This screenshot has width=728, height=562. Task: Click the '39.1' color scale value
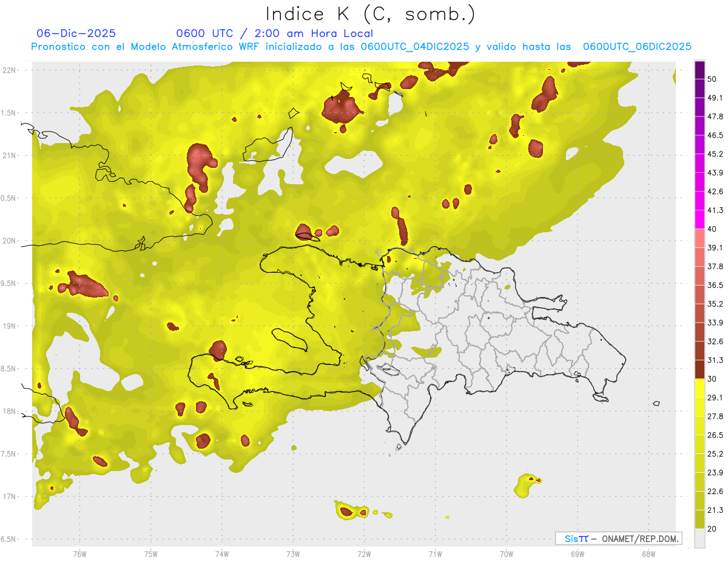(x=715, y=247)
